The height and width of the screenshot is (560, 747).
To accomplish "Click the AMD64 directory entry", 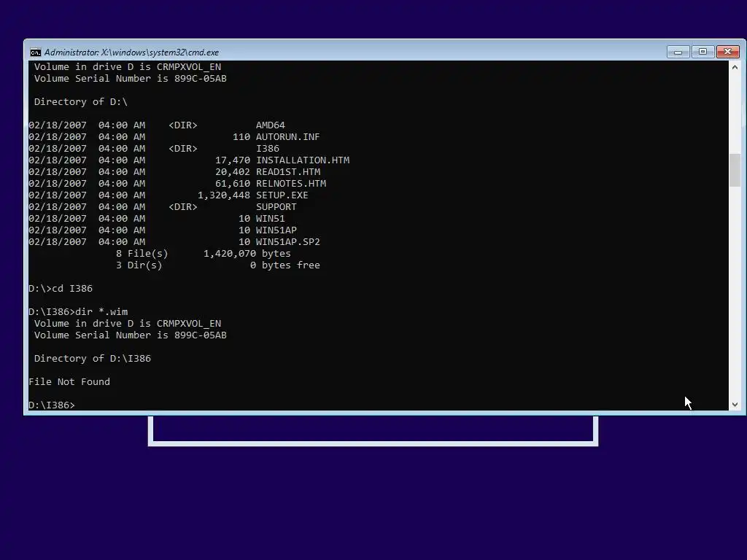I will (270, 125).
